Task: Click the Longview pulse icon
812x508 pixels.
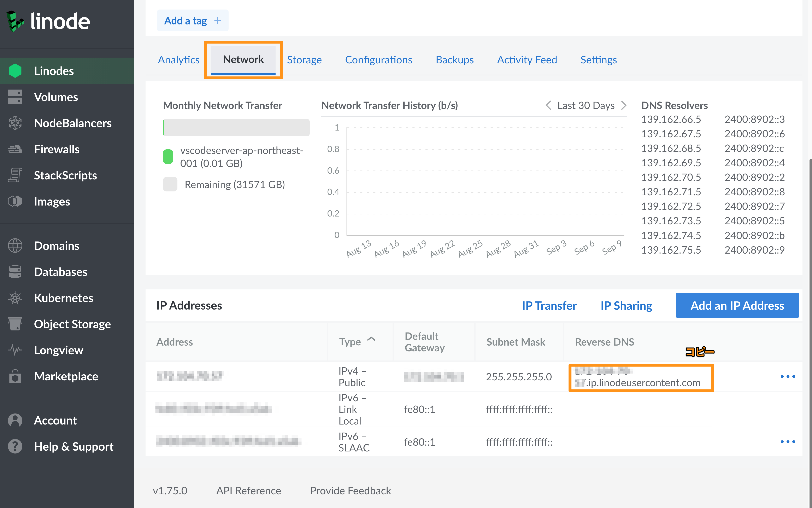Action: [15, 350]
